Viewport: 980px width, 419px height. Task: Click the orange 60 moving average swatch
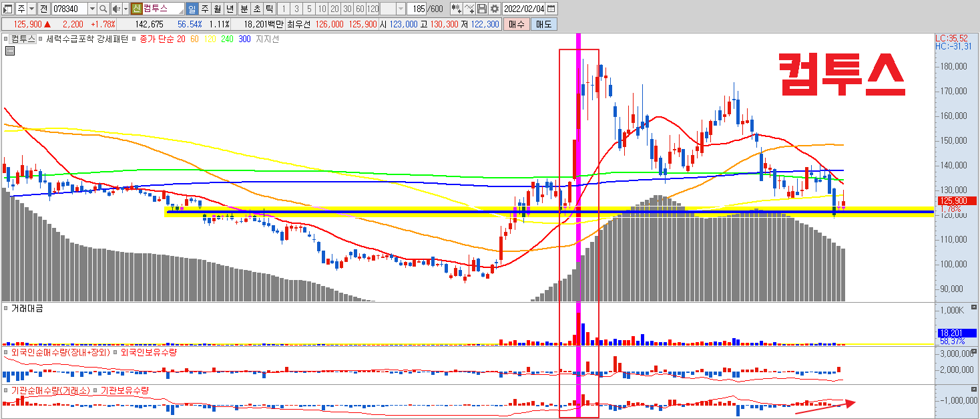[x=194, y=39]
